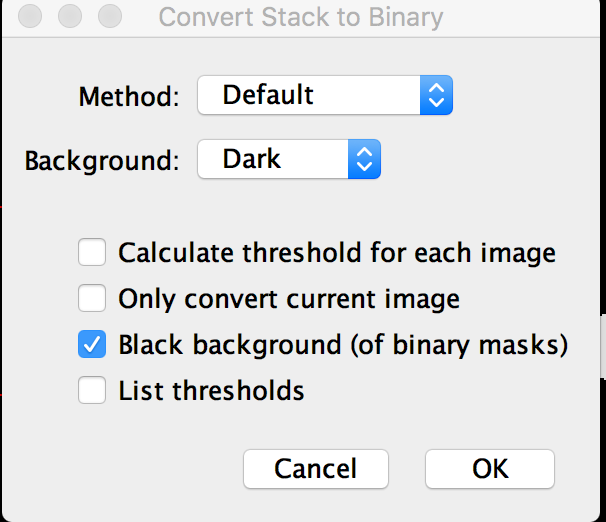Image resolution: width=606 pixels, height=522 pixels.
Task: Enable Calculate threshold for each image checkbox
Action: point(92,253)
